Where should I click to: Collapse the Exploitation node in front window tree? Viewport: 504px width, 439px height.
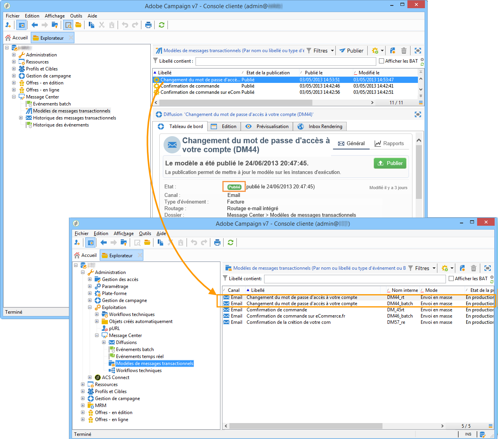tap(90, 307)
